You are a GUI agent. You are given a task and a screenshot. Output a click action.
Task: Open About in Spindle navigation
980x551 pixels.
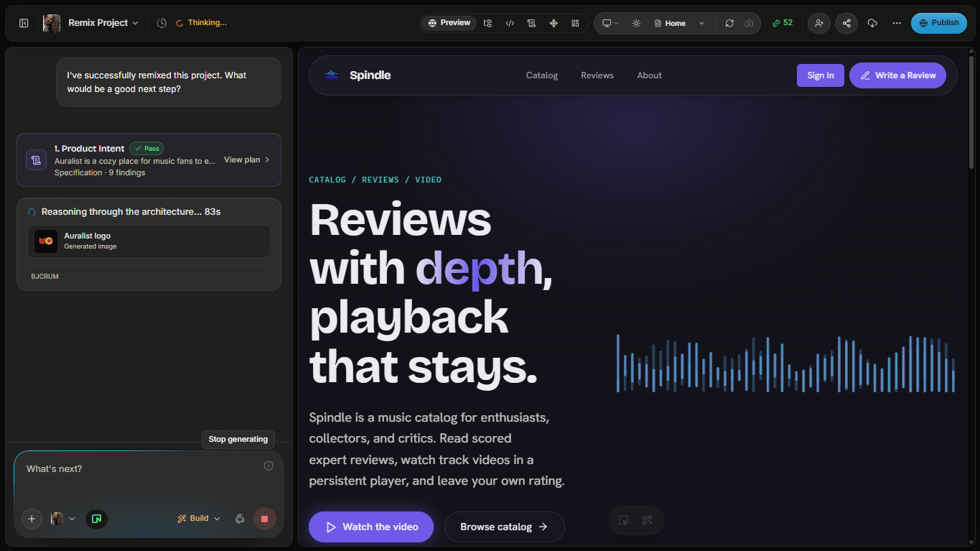pos(650,75)
